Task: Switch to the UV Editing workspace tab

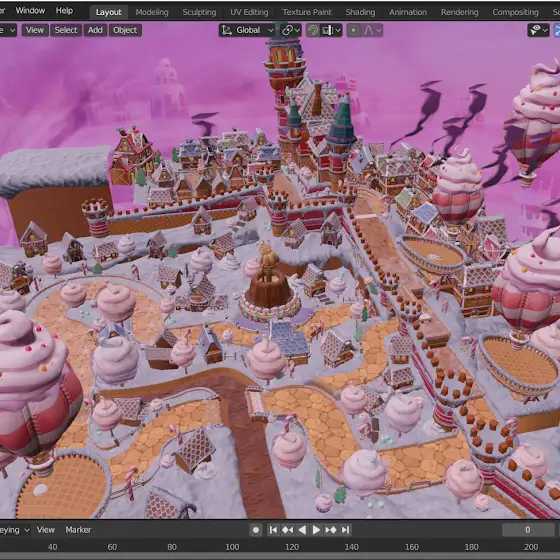Action: point(249,12)
